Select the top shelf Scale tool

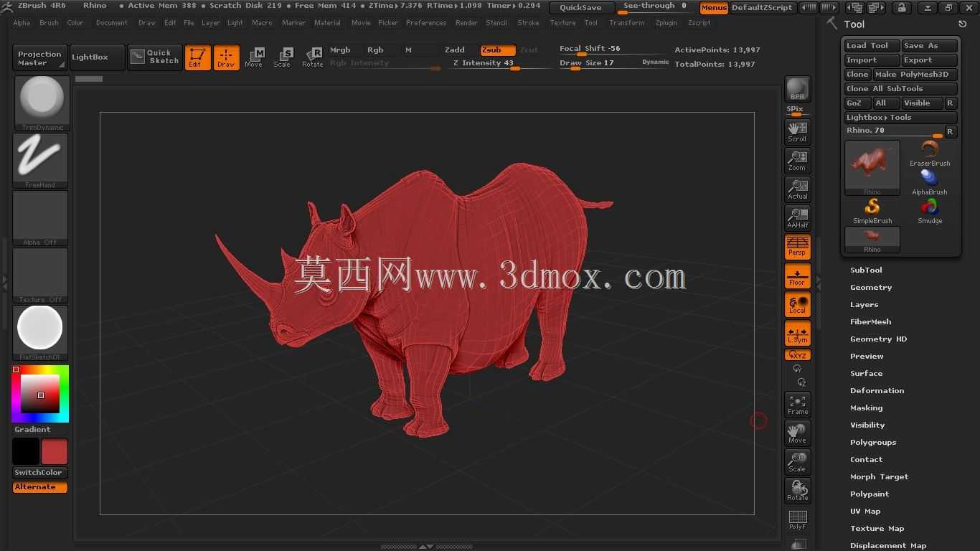point(283,57)
